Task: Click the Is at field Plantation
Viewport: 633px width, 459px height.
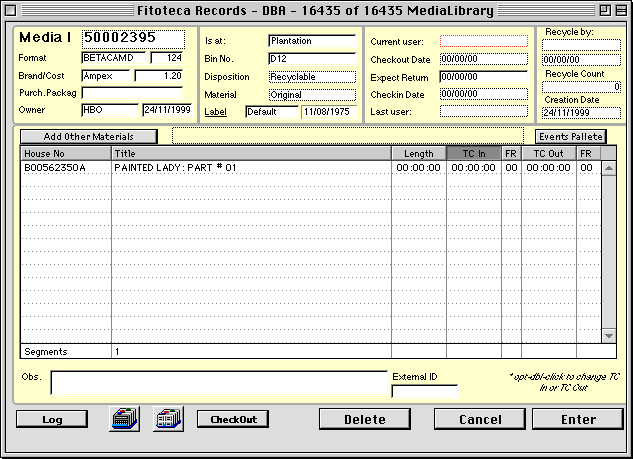Action: (312, 41)
